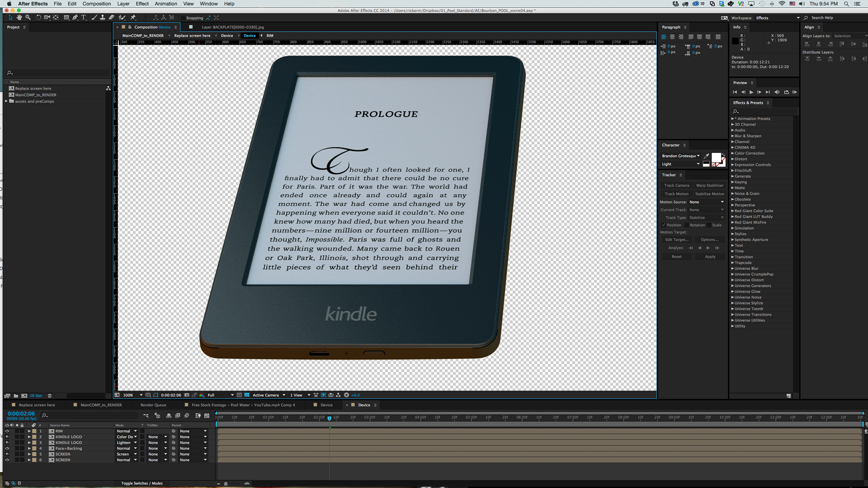Viewport: 868px width, 488px height.
Task: Hide layer 6 SCREEN
Action: coord(7,460)
